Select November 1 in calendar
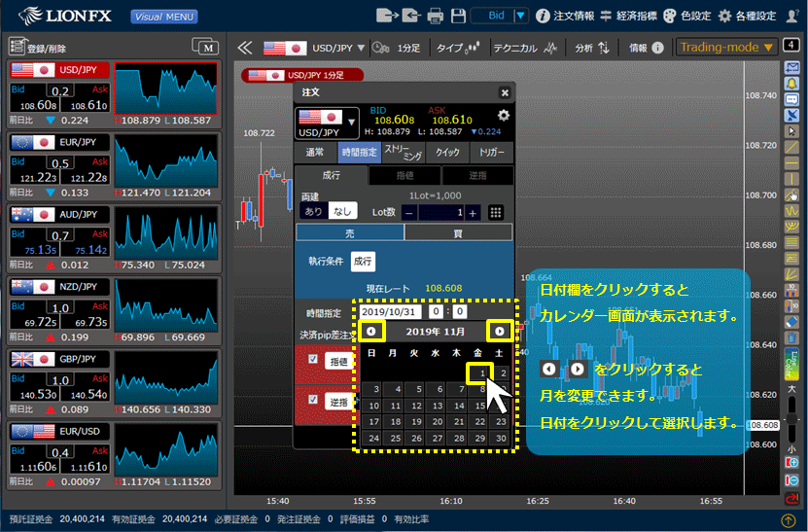This screenshot has width=808, height=532. tap(480, 373)
